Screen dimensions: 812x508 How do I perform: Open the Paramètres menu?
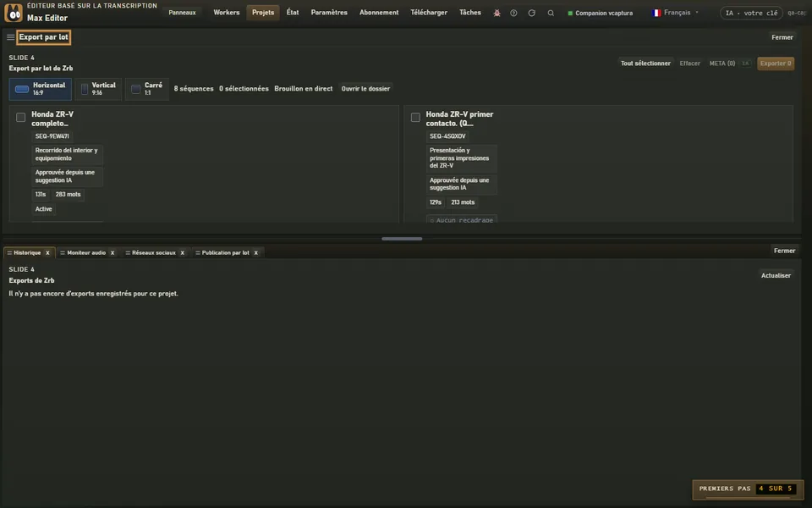click(329, 13)
